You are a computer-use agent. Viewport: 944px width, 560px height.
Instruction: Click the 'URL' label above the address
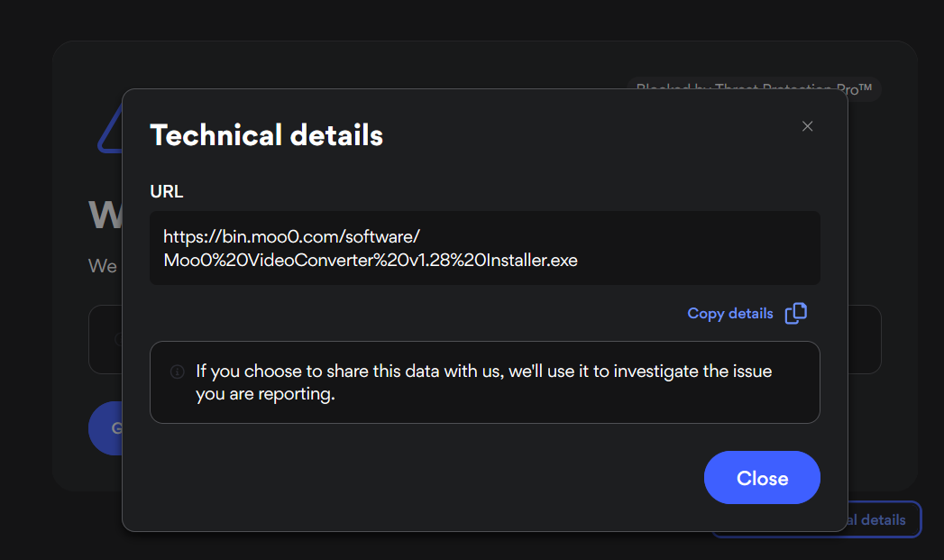tap(166, 191)
